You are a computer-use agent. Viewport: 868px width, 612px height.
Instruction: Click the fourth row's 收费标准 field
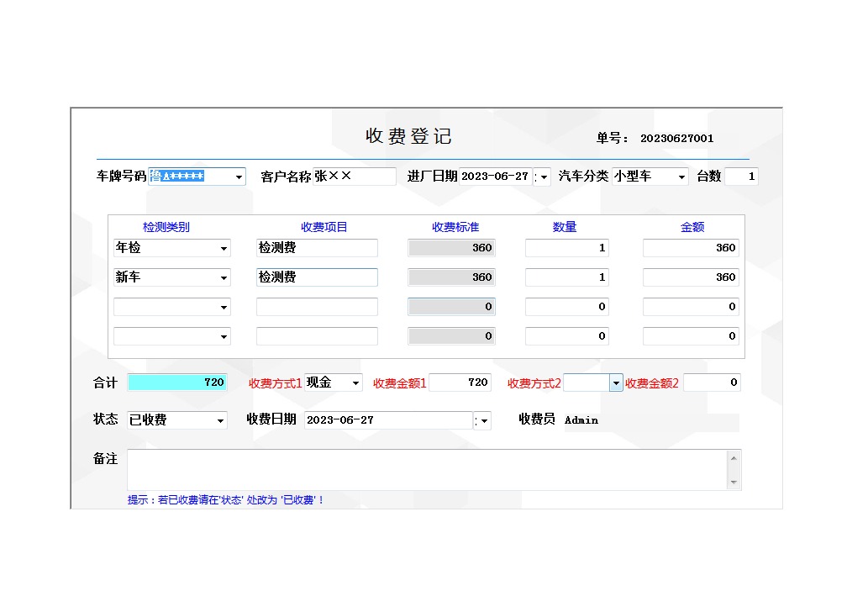point(452,335)
